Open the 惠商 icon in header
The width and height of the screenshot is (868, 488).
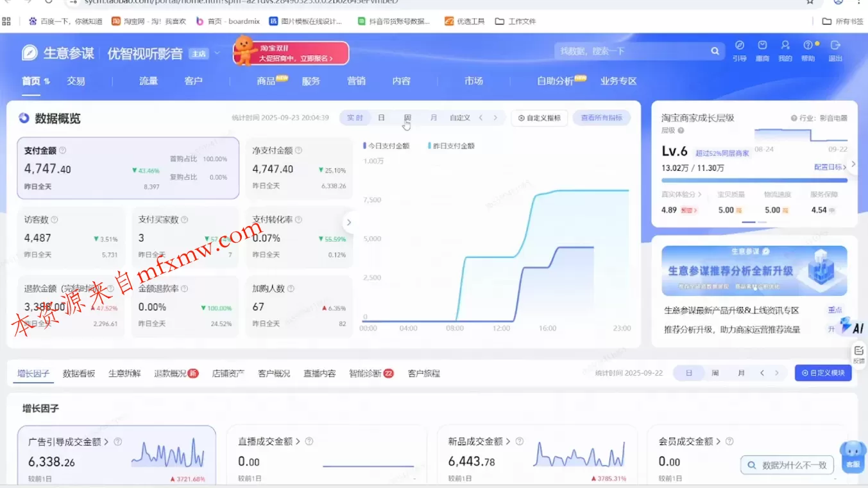click(762, 46)
